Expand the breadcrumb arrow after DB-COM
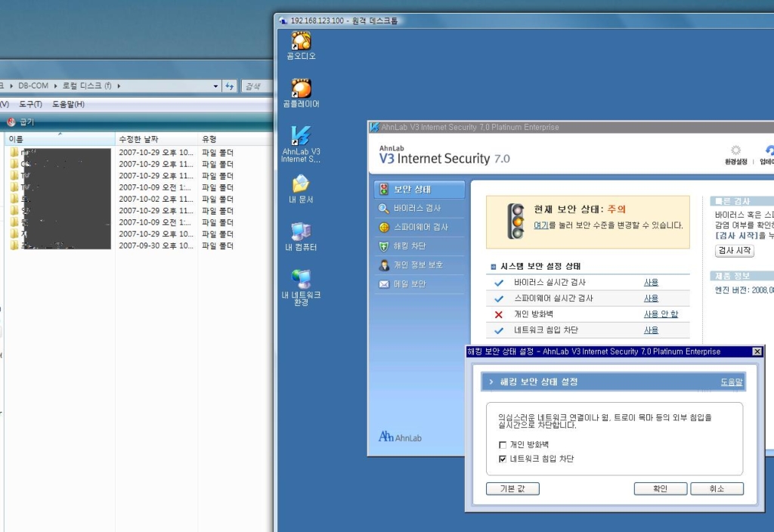Viewport: 774px width, 532px height. click(55, 86)
